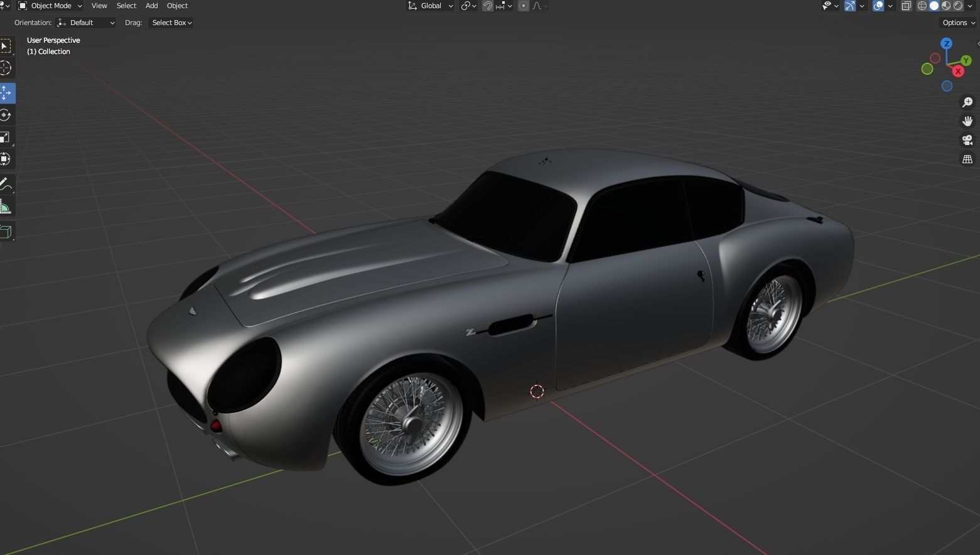Open the Object Mode dropdown
This screenshot has width=980, height=555.
coord(50,6)
